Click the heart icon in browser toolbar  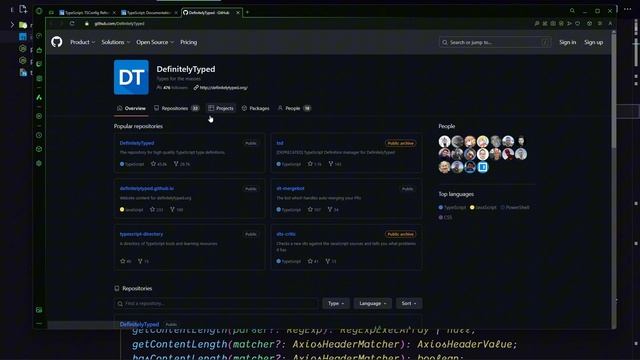click(x=578, y=24)
